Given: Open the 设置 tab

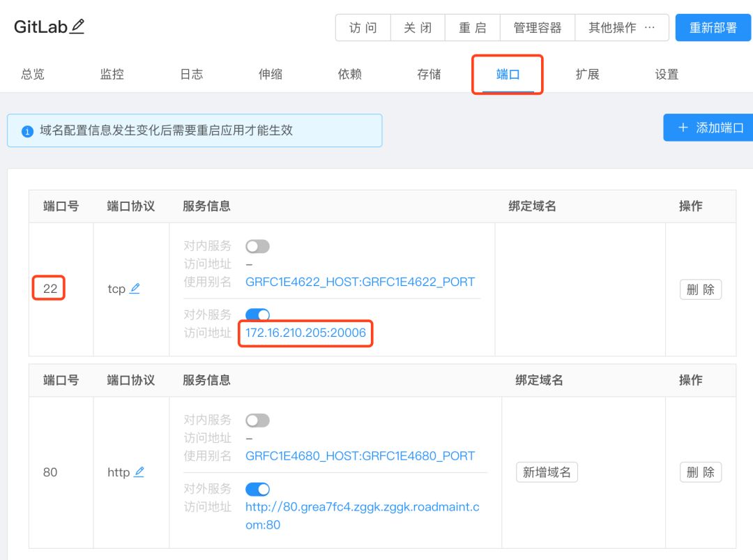Looking at the screenshot, I should click(667, 74).
